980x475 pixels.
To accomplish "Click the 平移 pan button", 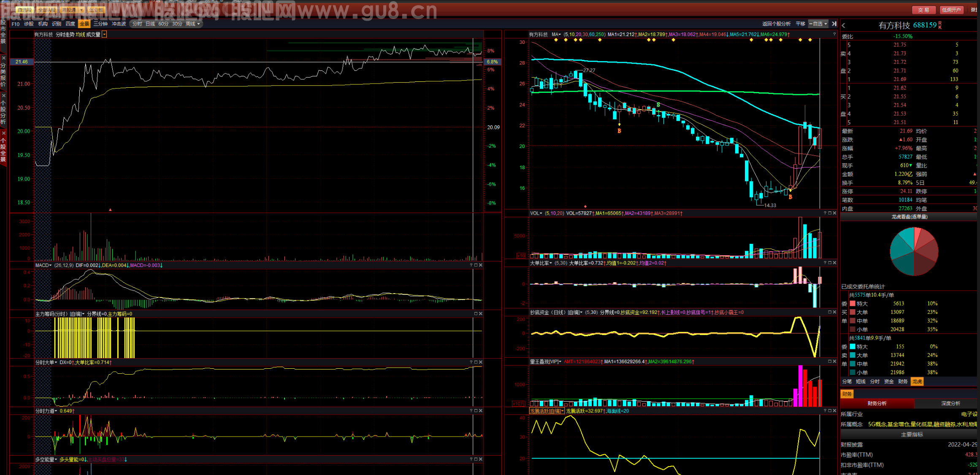I will 801,24.
